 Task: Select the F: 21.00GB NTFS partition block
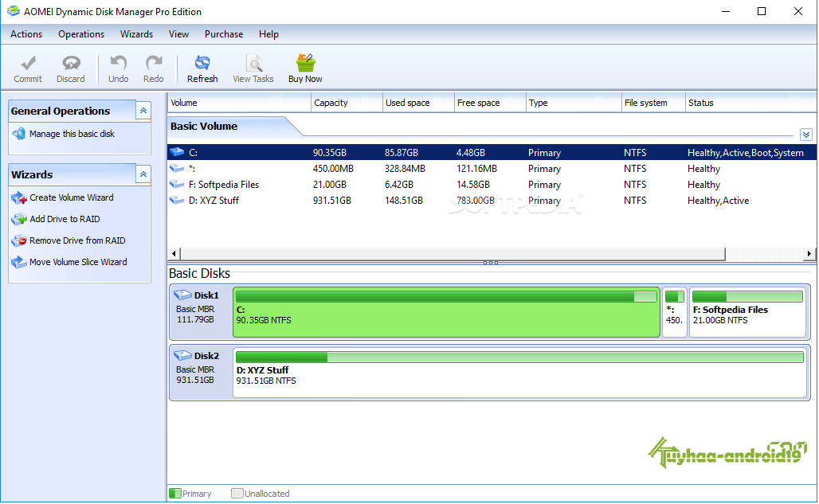748,312
